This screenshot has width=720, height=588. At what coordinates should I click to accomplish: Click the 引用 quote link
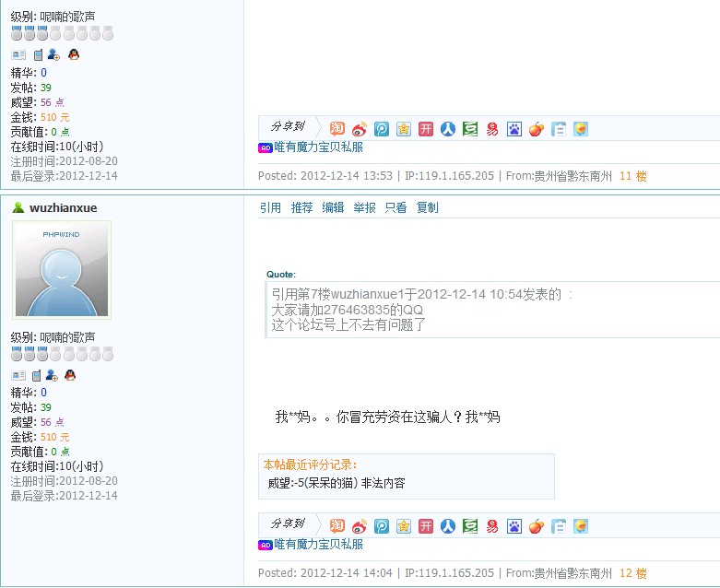[270, 207]
